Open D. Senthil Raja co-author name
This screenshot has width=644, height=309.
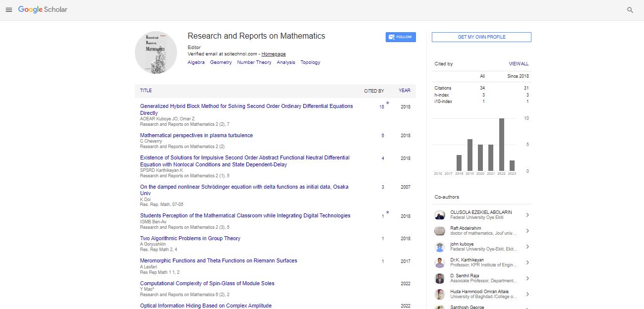pos(464,276)
